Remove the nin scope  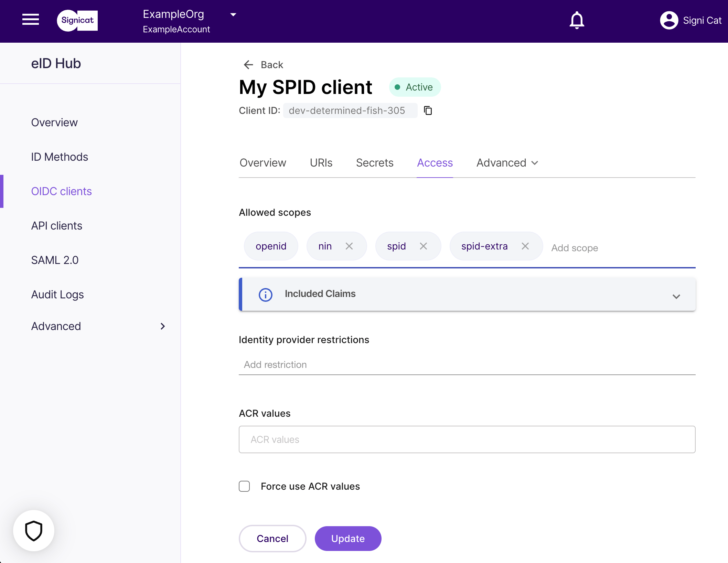point(349,246)
